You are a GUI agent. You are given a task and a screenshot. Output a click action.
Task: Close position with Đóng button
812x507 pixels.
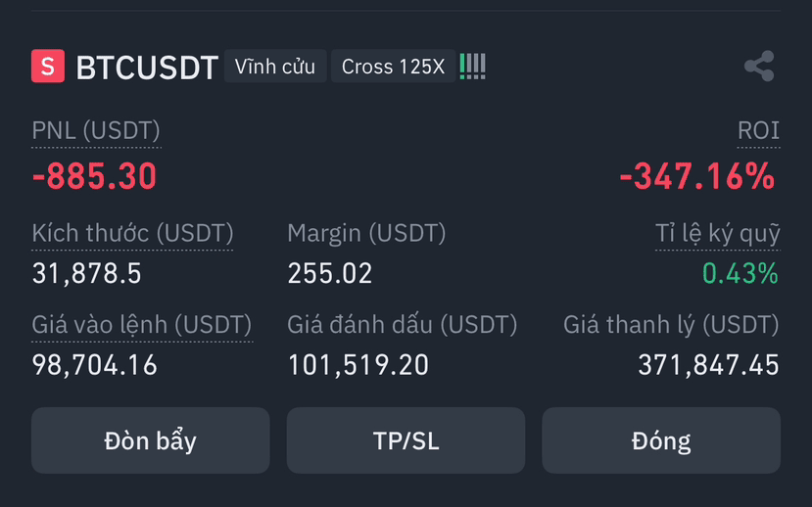[x=661, y=440]
